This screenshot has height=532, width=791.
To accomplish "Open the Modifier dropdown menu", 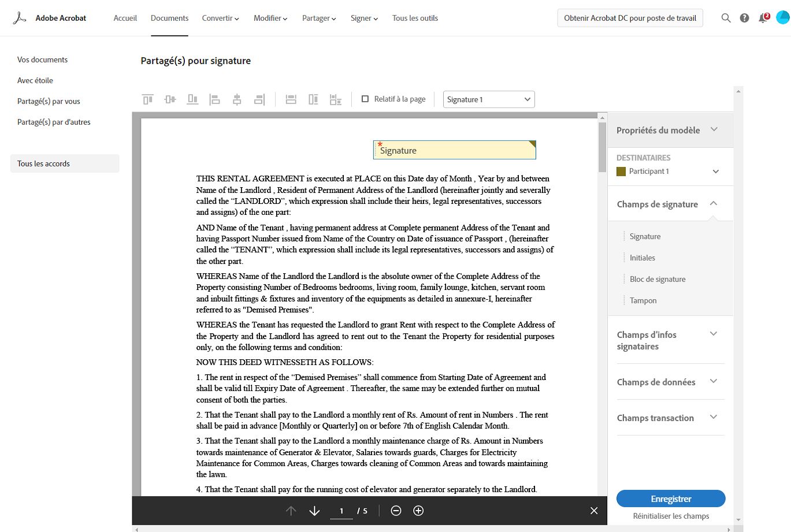I will click(270, 18).
